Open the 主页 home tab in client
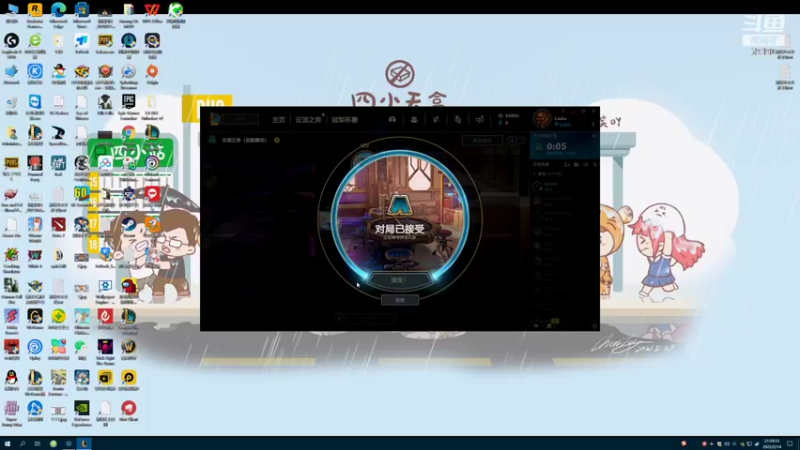 279,120
